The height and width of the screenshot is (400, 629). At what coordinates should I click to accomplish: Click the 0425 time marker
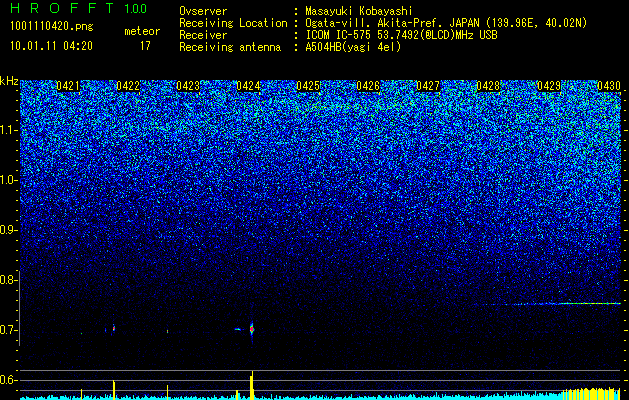[308, 86]
